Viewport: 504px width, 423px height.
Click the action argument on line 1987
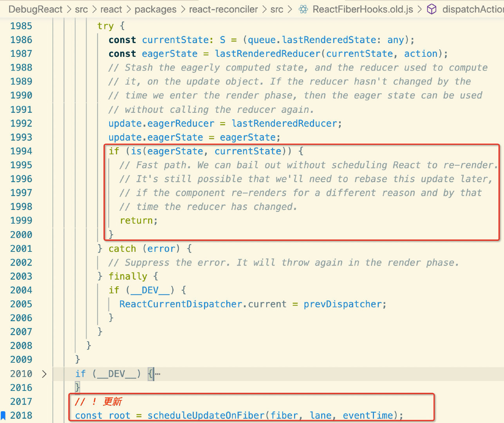coord(421,54)
